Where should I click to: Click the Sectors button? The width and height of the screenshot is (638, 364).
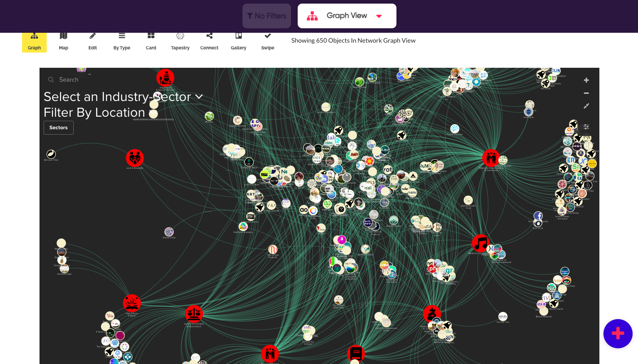(58, 128)
